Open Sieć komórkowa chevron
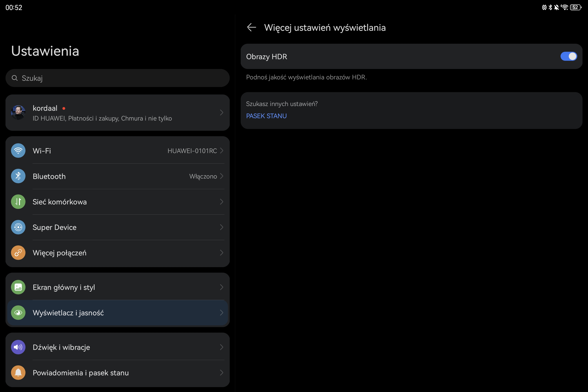Screen dimensions: 588x392 221,201
